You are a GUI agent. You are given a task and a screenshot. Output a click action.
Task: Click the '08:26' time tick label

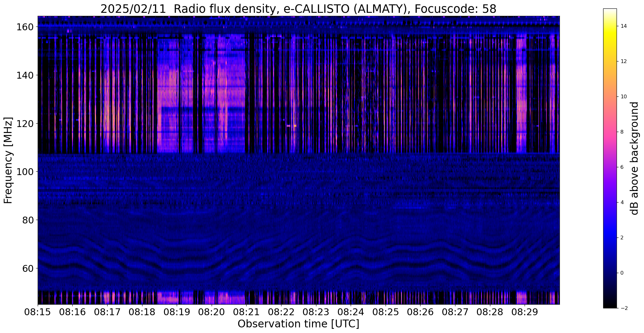click(x=420, y=312)
